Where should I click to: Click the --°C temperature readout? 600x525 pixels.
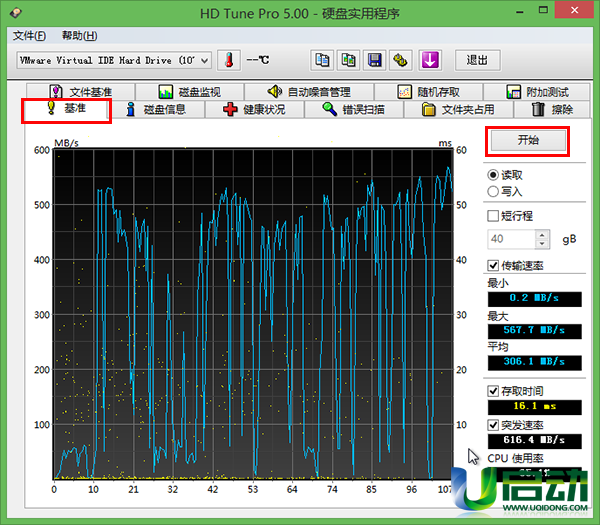pos(258,60)
